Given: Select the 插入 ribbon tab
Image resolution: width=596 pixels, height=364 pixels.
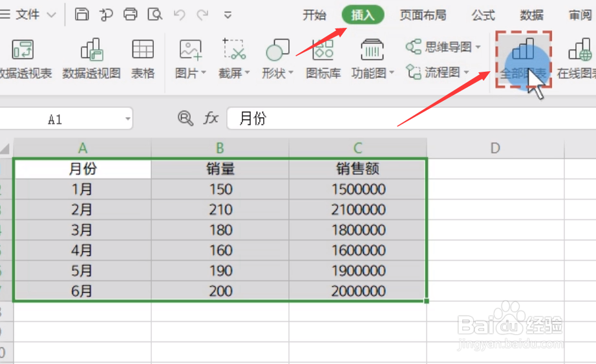Looking at the screenshot, I should [x=363, y=15].
